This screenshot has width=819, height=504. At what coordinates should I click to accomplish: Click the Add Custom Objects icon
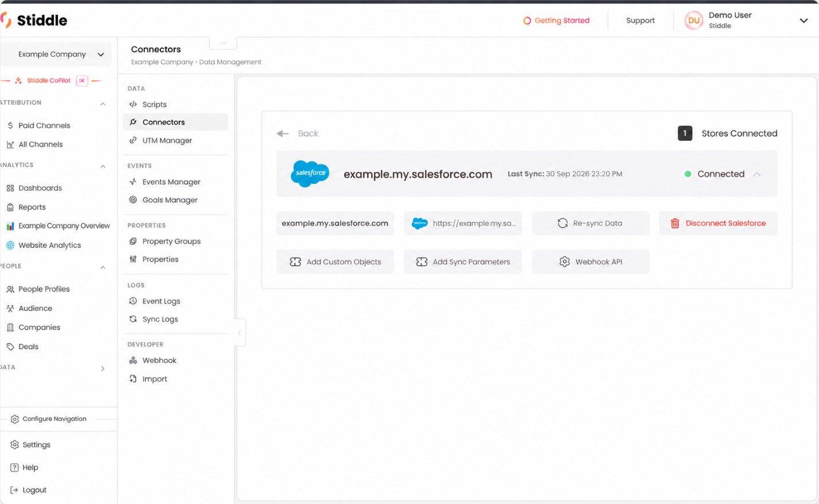pyautogui.click(x=296, y=262)
